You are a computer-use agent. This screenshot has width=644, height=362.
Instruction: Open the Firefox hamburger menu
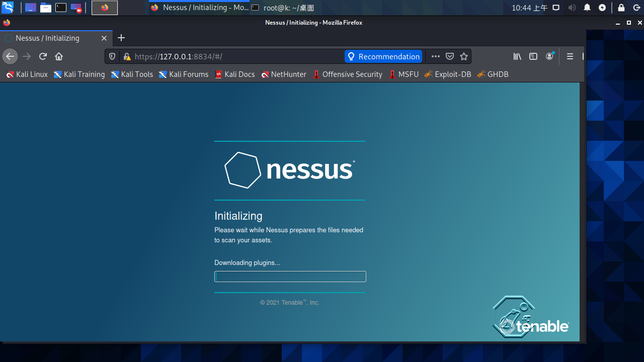click(x=570, y=56)
